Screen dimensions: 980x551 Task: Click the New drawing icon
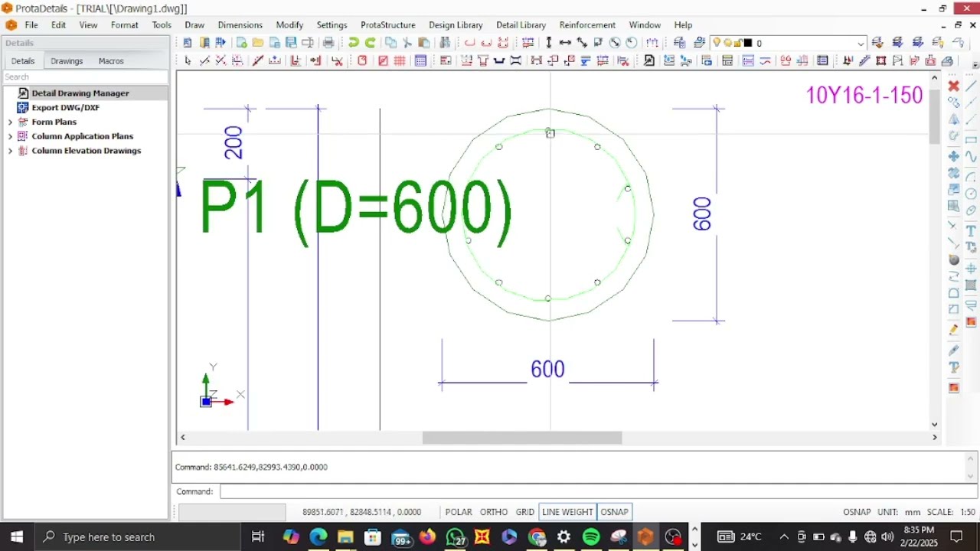point(241,43)
